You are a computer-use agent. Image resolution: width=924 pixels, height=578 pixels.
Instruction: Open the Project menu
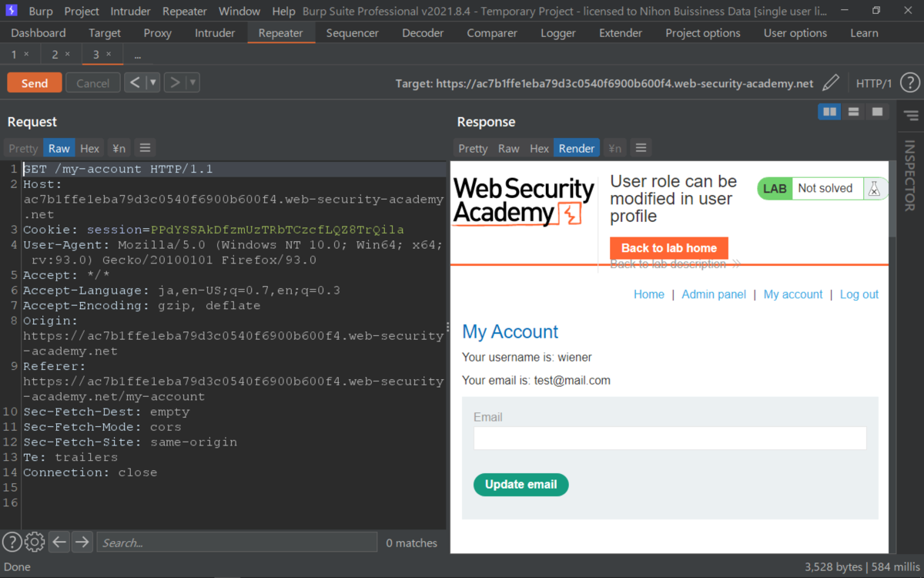[x=82, y=12]
